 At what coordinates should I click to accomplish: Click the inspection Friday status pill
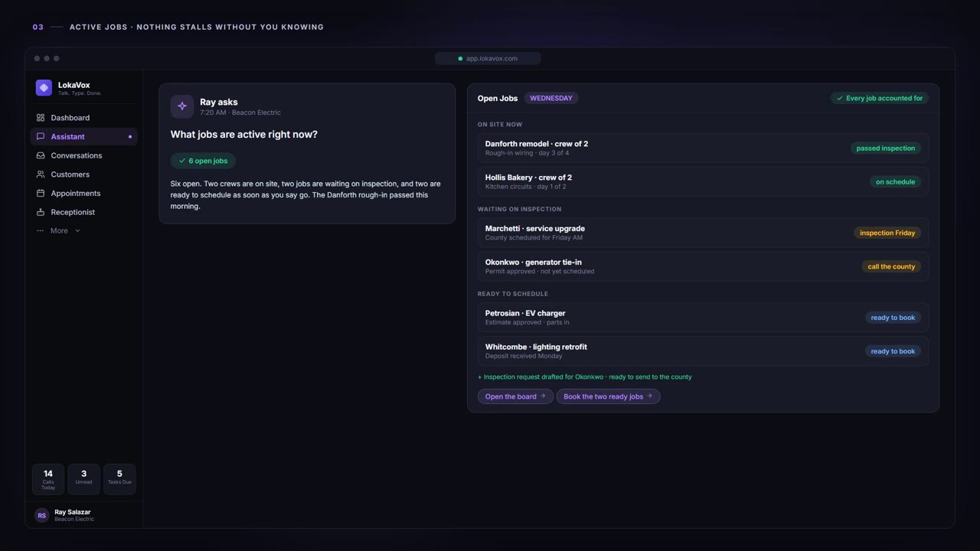pyautogui.click(x=887, y=233)
